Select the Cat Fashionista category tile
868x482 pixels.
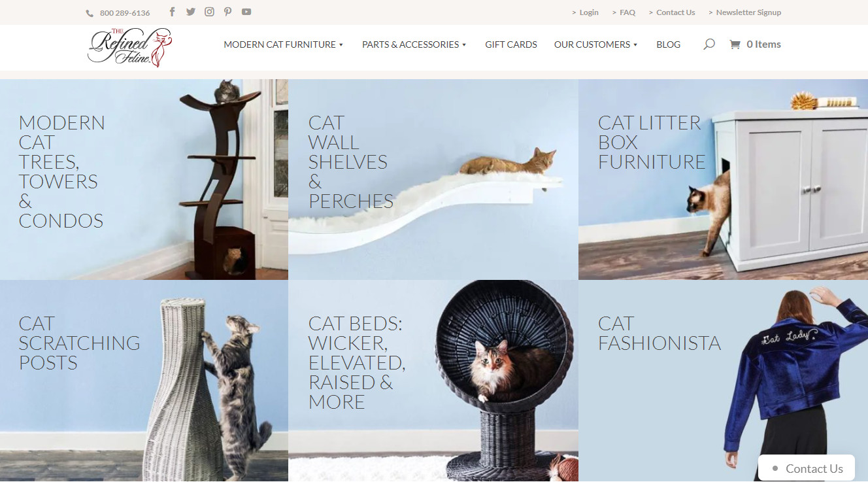pyautogui.click(x=723, y=381)
